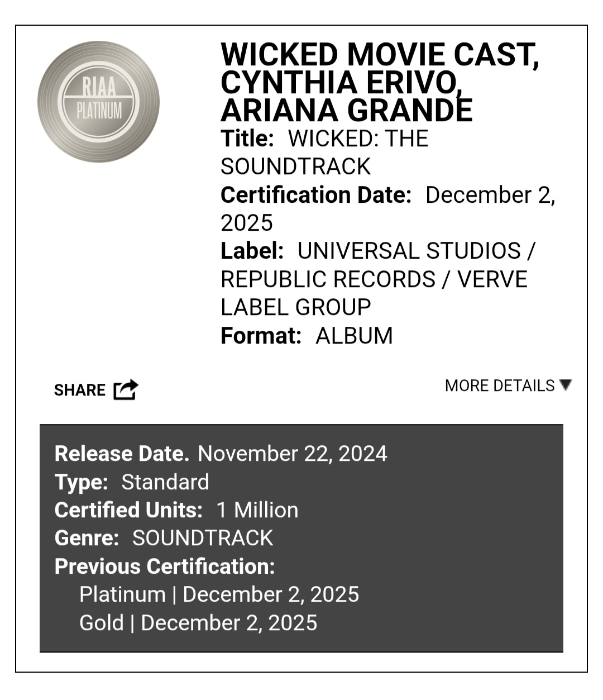Click the December 2, 2025 certification date value
603x700 pixels.
pyautogui.click(x=490, y=196)
